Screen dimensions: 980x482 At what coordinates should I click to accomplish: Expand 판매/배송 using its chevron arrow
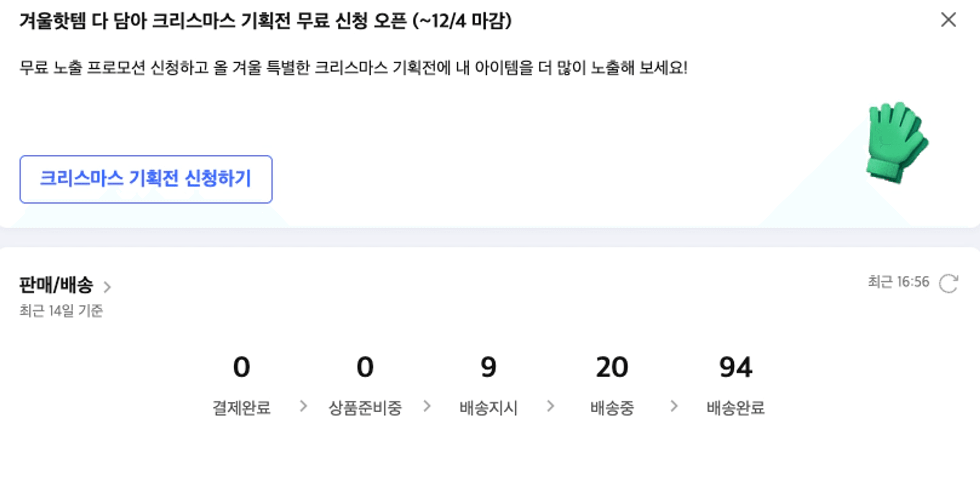(107, 287)
